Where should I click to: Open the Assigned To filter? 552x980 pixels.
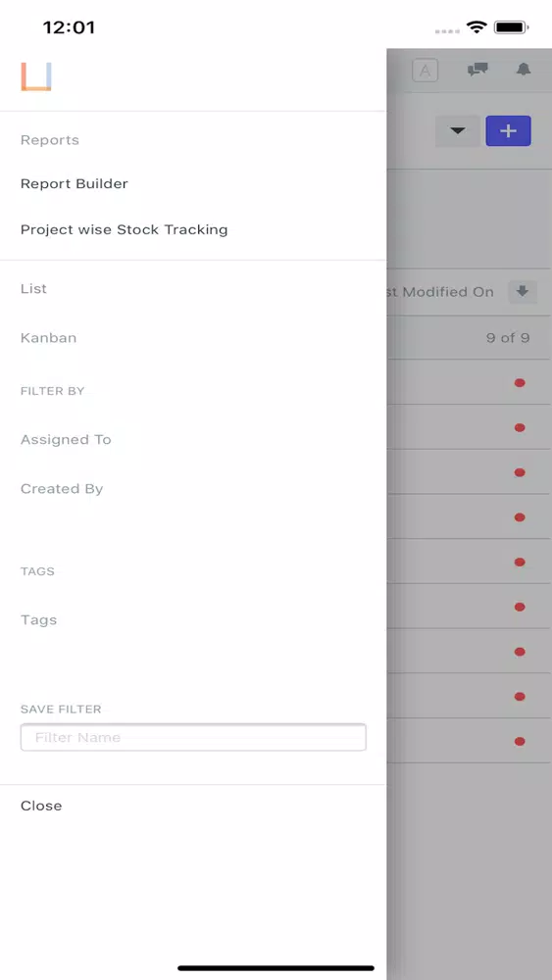click(66, 439)
